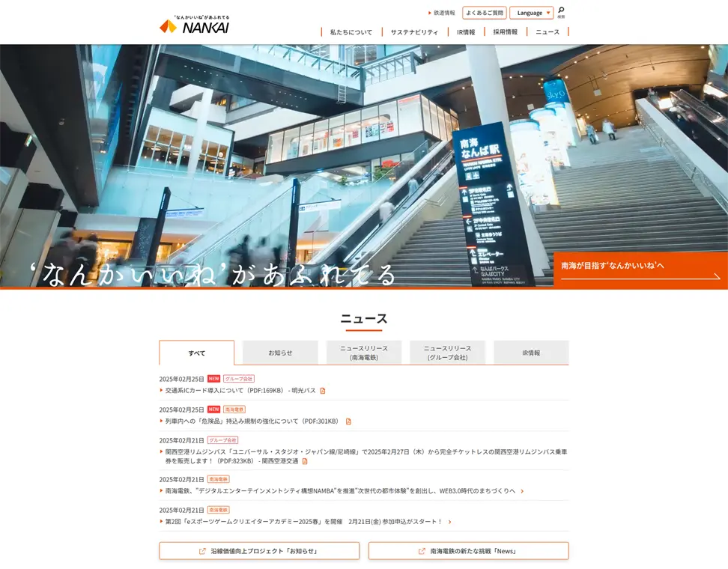728x569 pixels.
Task: Click PDF icon beside 危険品 article
Action: tap(348, 422)
